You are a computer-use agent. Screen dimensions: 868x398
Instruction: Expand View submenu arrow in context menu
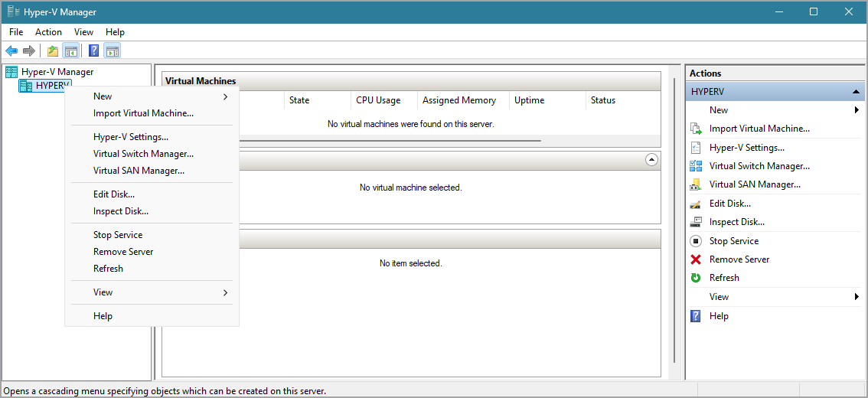225,292
